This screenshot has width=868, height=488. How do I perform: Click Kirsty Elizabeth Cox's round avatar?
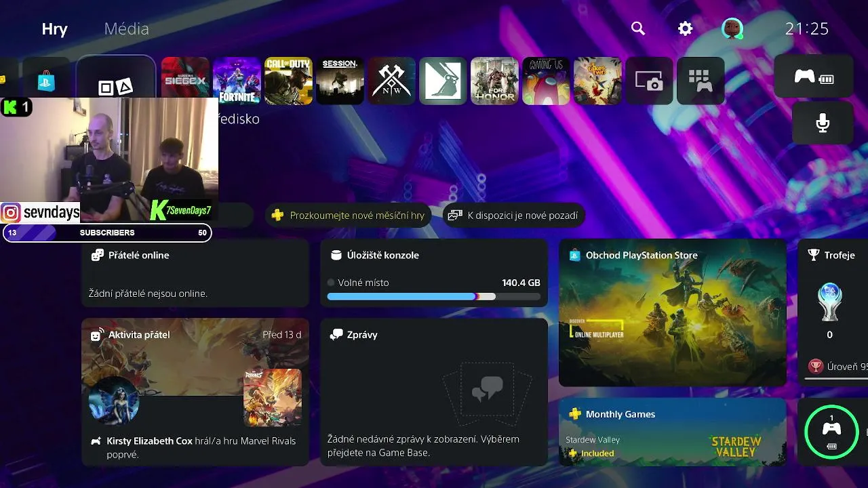click(114, 400)
